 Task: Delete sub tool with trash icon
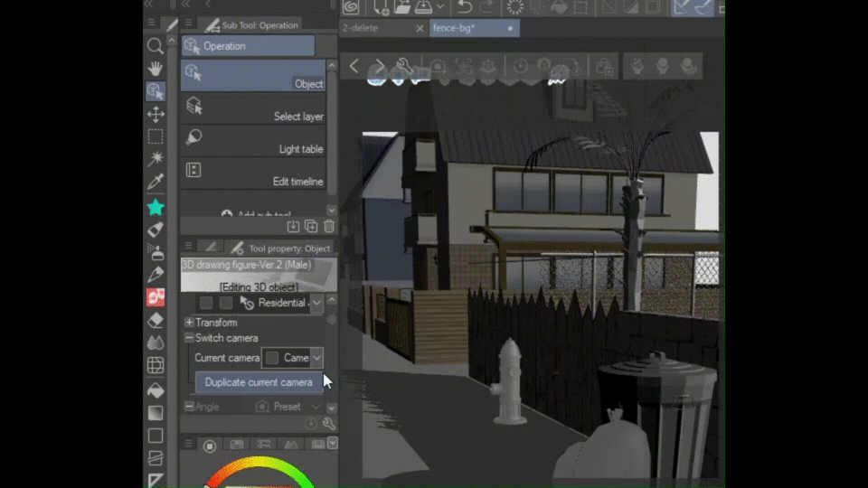pos(329,226)
